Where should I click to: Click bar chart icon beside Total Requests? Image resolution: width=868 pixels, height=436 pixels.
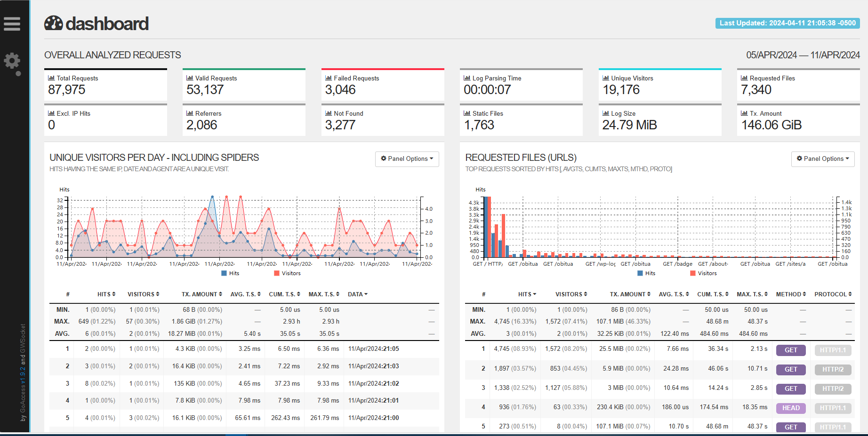tap(51, 78)
